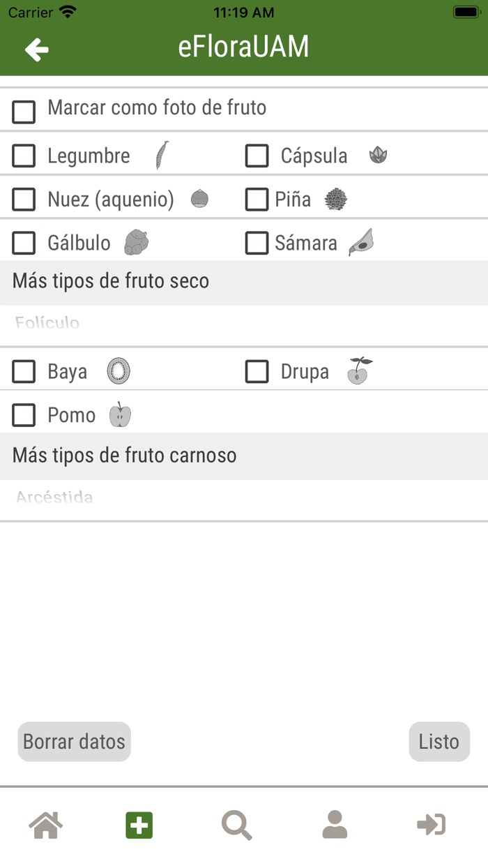Select the green plus (add) icon

tap(138, 824)
